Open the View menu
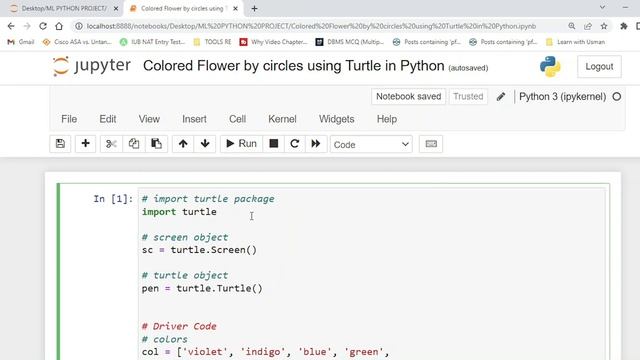The width and height of the screenshot is (640, 360). (149, 119)
